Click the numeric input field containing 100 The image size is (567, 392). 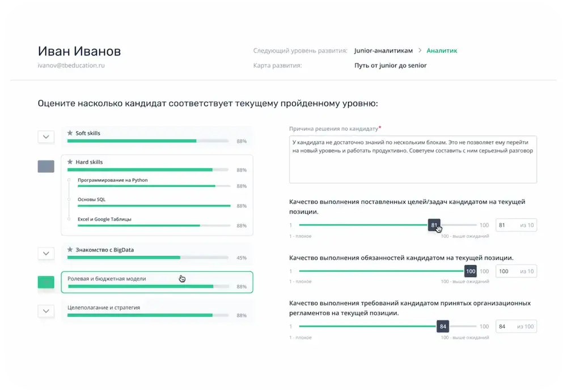[516, 271]
